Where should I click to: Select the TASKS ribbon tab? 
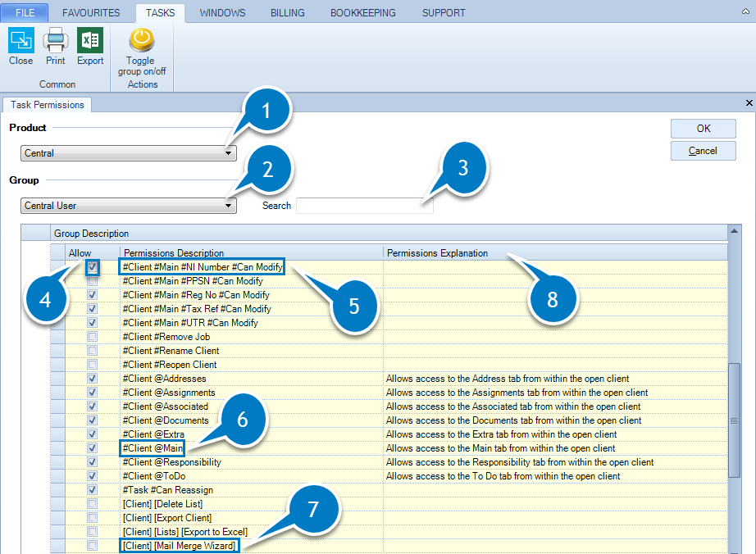click(160, 13)
